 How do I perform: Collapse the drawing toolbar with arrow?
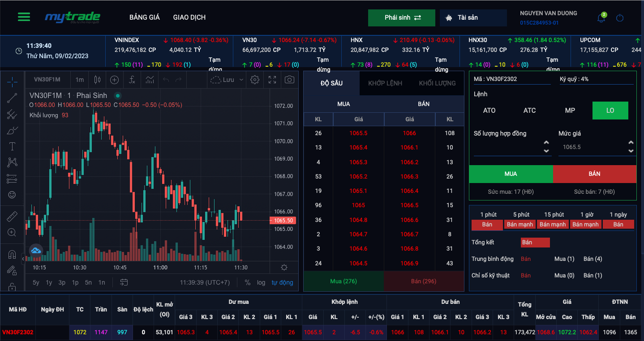point(23,258)
